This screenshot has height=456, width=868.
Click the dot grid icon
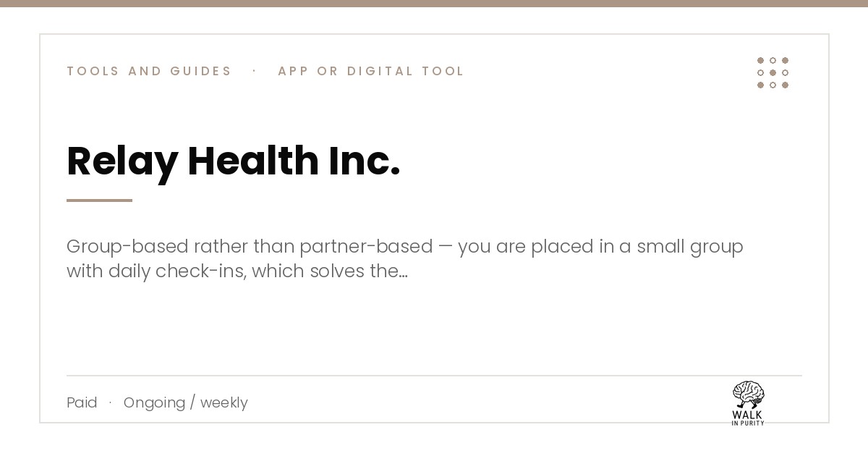click(773, 72)
